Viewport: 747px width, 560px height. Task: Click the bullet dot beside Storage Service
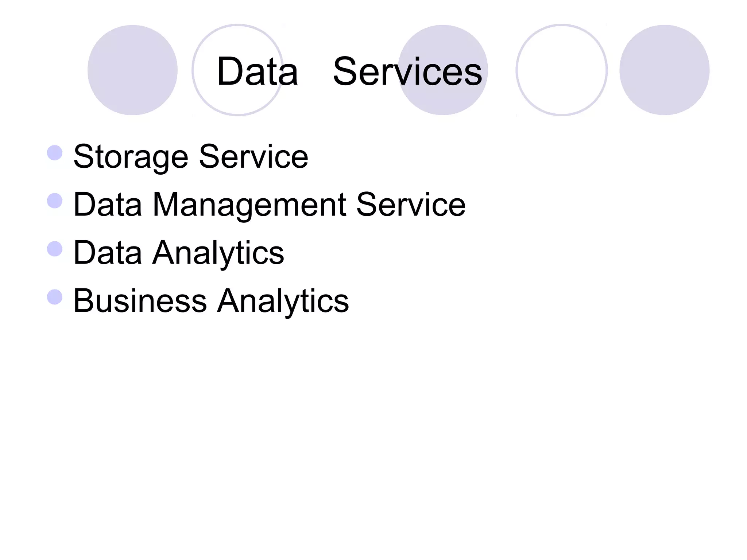click(55, 153)
